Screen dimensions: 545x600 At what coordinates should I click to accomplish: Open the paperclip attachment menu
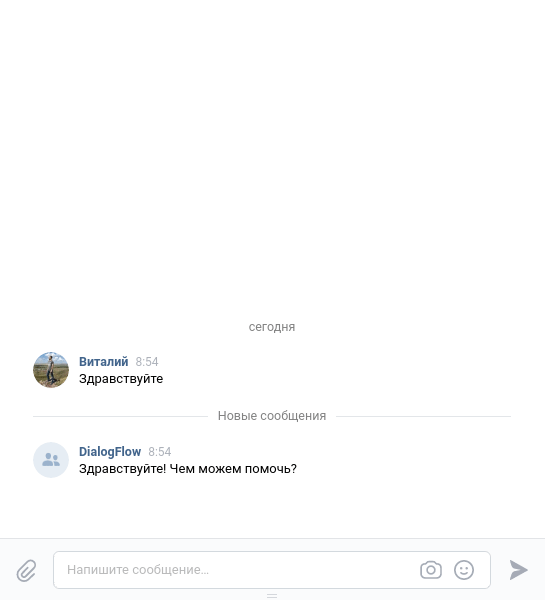pyautogui.click(x=26, y=570)
